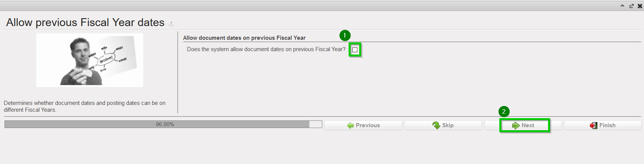
Task: Click the green arrow icon on Previous
Action: pos(351,125)
